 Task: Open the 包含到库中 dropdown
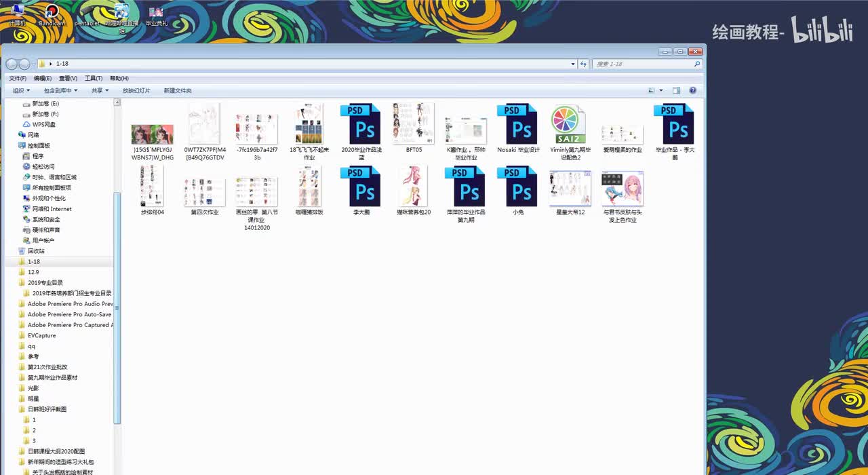(61, 90)
